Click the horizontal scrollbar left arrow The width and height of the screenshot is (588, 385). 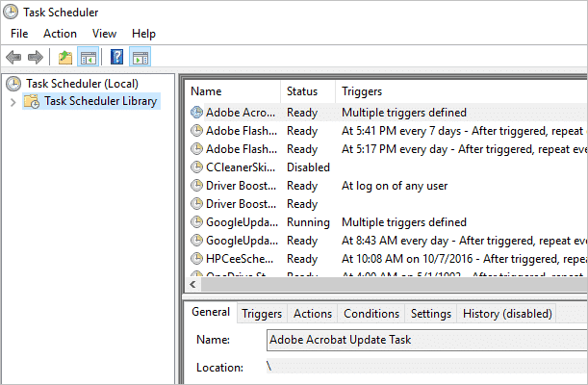click(192, 285)
